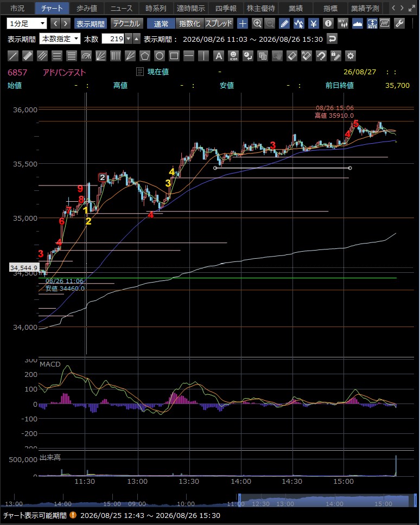The height and width of the screenshot is (525, 420).
Task: Maximize chart panel with expand icon
Action: pos(412,8)
